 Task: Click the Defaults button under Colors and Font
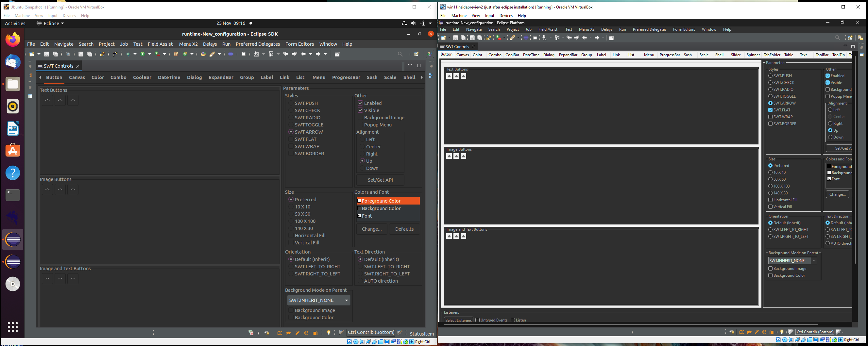(404, 229)
